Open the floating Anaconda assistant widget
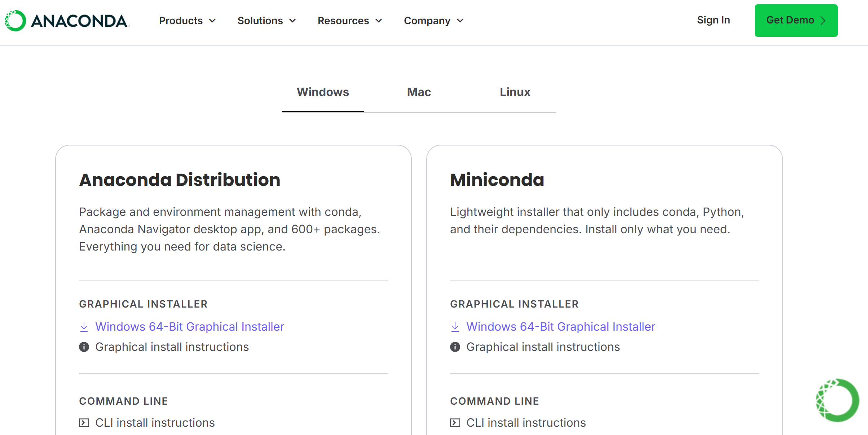868x435 pixels. 837,400
